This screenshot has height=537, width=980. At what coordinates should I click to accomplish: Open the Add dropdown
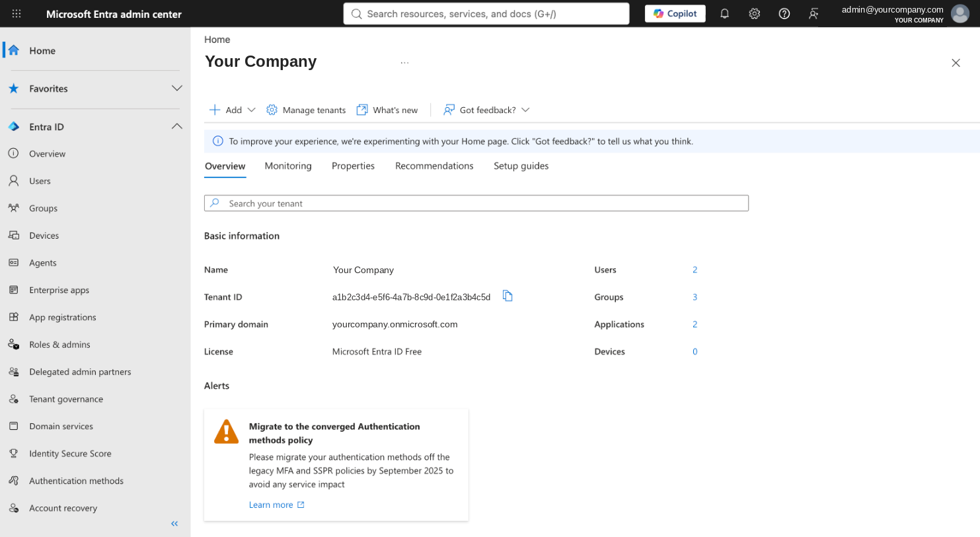[232, 110]
